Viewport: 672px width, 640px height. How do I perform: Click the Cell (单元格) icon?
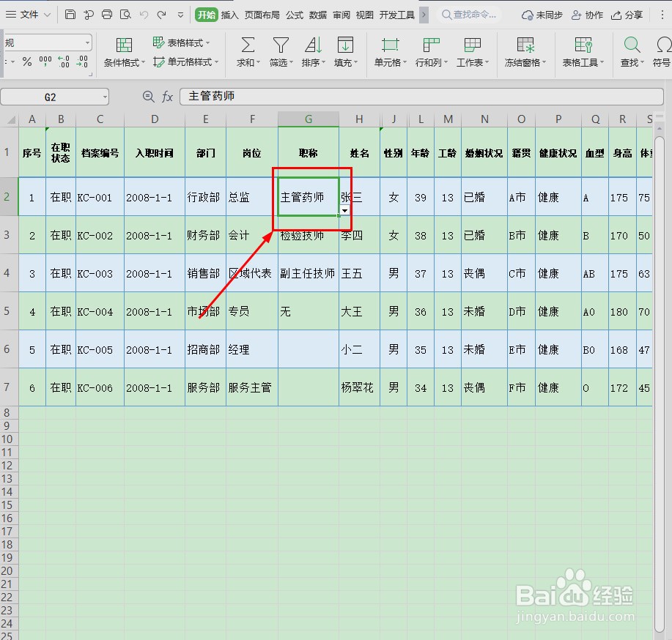(x=390, y=45)
